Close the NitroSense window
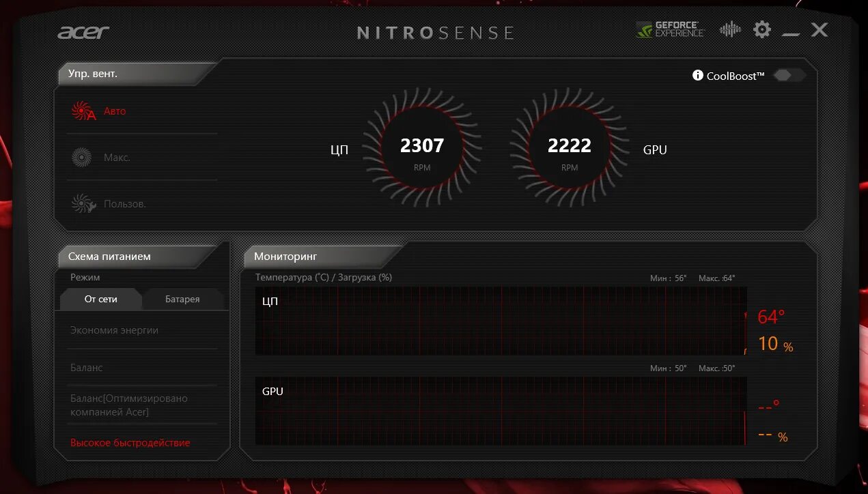Screen dimensions: 868x494 820,29
